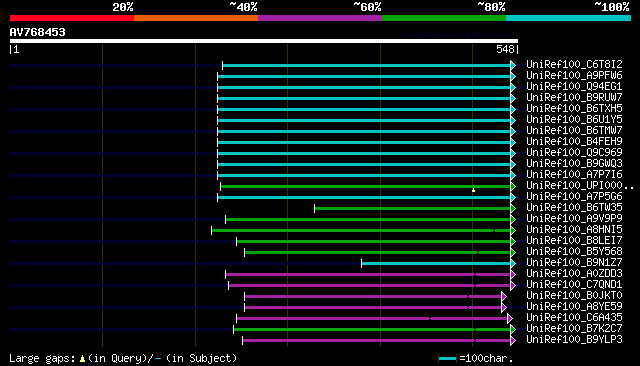Click the cyan alignment bar of UniRef100_B4FEH9

point(364,142)
